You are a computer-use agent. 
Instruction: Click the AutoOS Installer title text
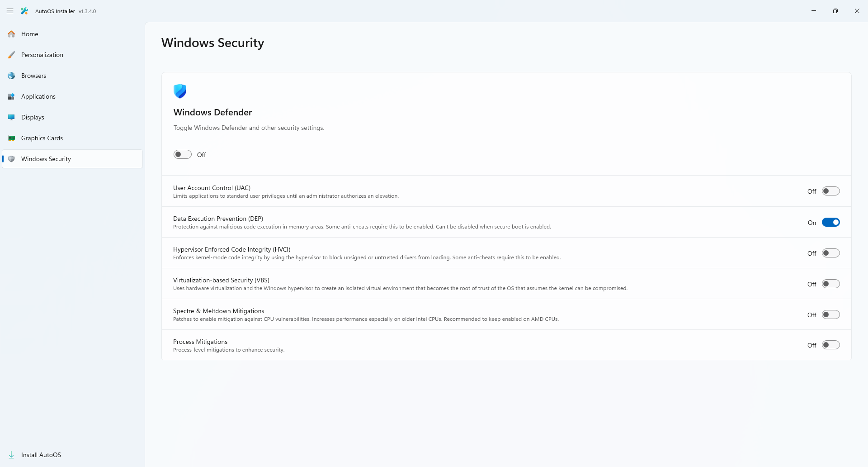(x=55, y=11)
